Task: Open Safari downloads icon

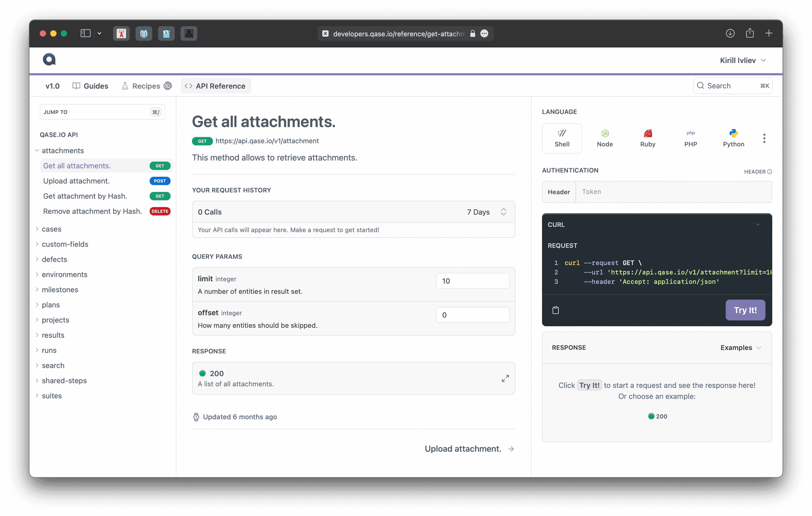Action: coord(730,33)
